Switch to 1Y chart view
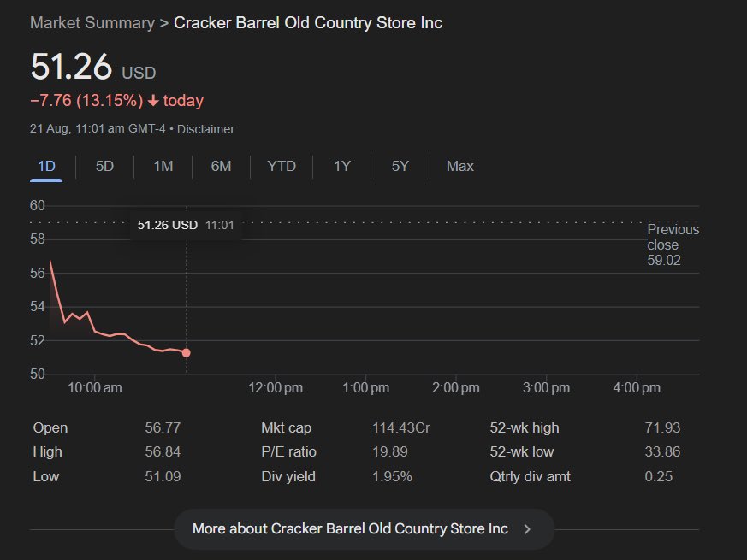 pos(341,166)
